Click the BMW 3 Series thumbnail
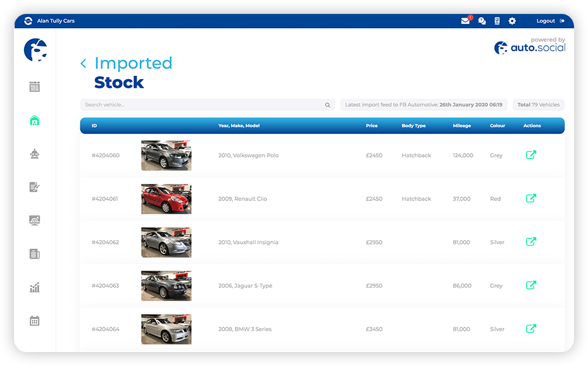This screenshot has width=588, height=366. point(166,329)
